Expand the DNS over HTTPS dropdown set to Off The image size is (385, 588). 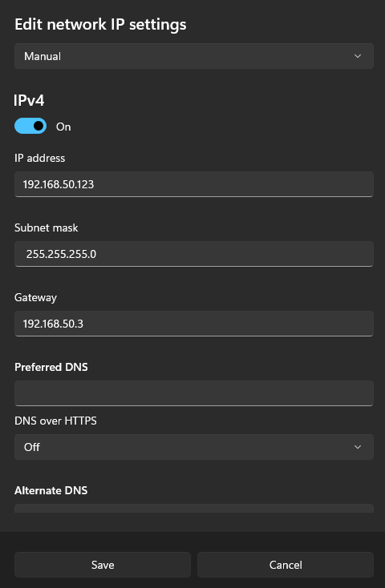tap(194, 447)
